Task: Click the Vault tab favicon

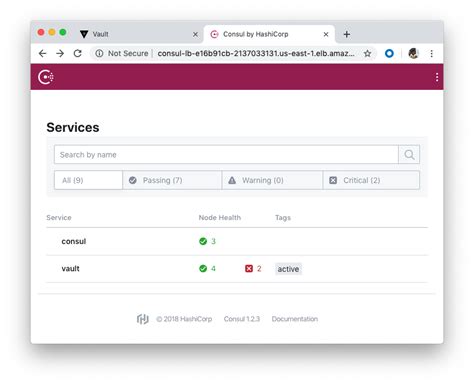Action: click(x=84, y=34)
